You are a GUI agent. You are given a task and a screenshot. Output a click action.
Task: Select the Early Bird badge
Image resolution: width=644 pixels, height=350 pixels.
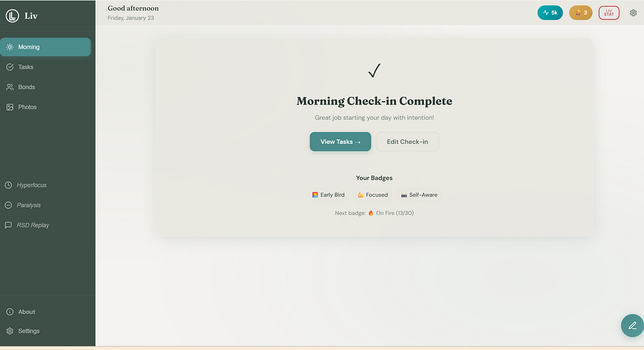328,195
